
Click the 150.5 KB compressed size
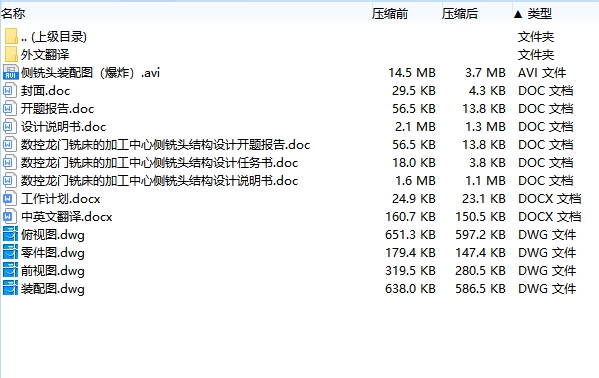tap(481, 217)
